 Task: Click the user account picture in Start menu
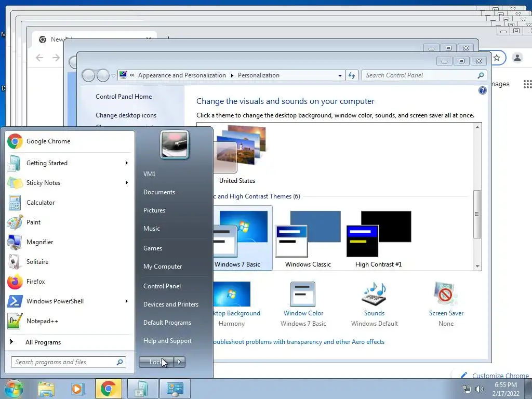coord(175,145)
